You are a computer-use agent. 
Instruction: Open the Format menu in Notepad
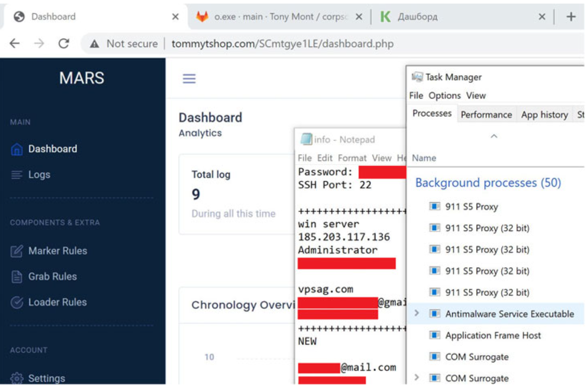click(353, 158)
